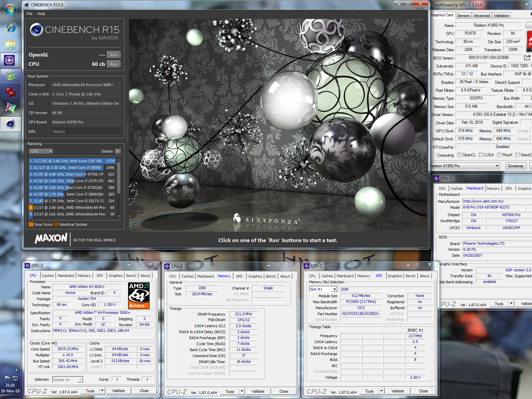Click DRAM Frequency value 221.2 MHz
The width and height of the screenshot is (532, 399).
tap(243, 314)
